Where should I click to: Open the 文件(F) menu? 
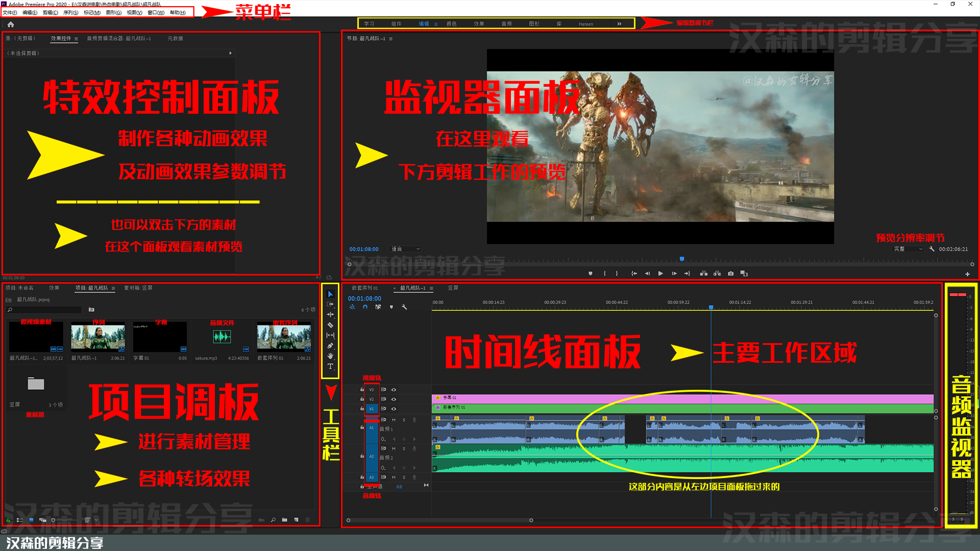[10, 13]
